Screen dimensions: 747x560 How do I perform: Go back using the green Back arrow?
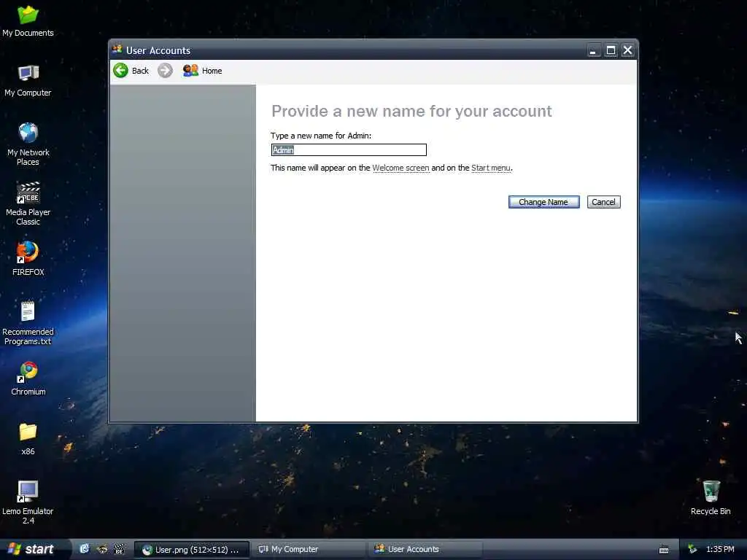(x=120, y=71)
